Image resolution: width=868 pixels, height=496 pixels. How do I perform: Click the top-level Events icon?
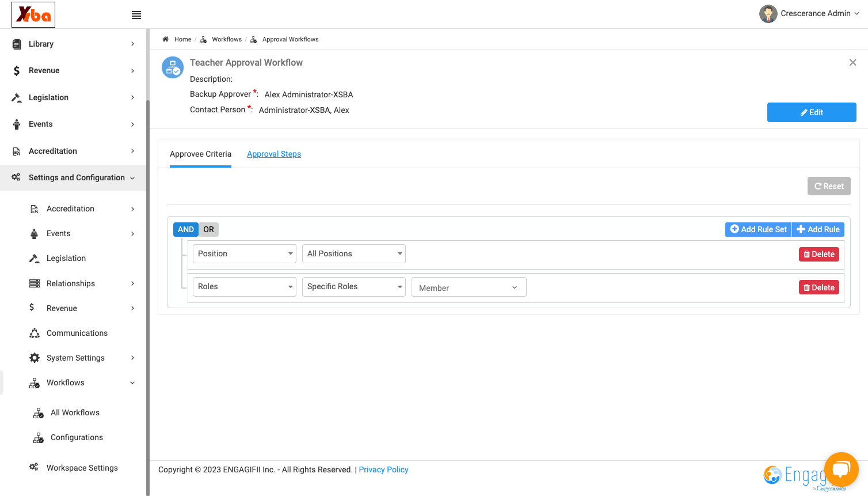(17, 124)
